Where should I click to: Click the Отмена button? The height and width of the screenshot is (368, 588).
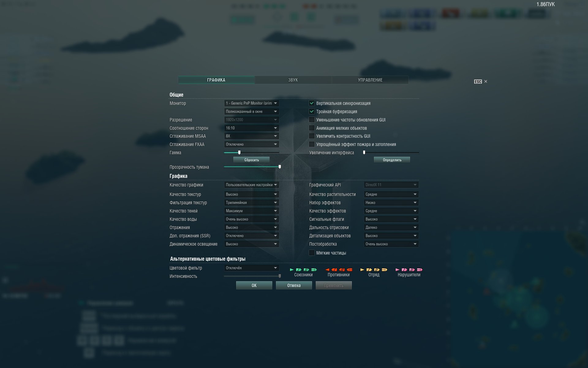[294, 286]
